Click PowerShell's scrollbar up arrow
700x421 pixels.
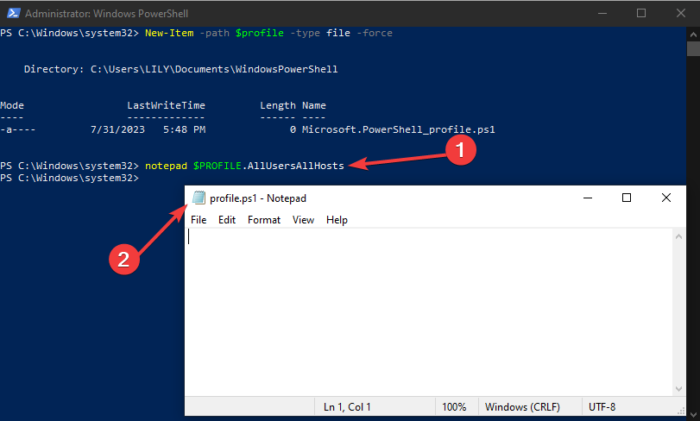tap(693, 34)
